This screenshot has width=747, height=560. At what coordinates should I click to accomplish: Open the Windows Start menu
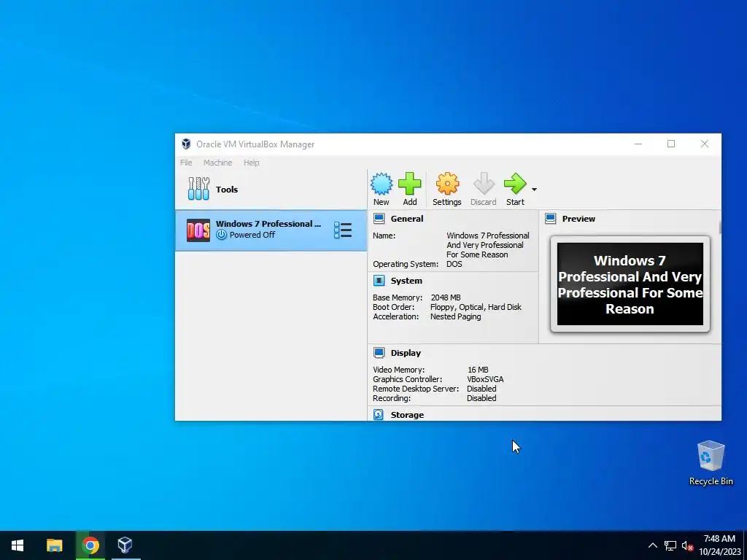18,545
